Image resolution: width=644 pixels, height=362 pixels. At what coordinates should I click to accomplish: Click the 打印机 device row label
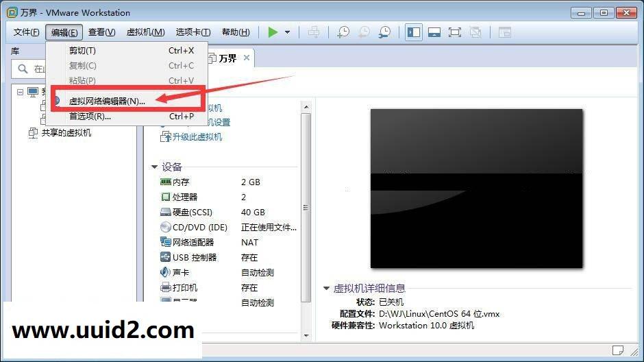[185, 288]
